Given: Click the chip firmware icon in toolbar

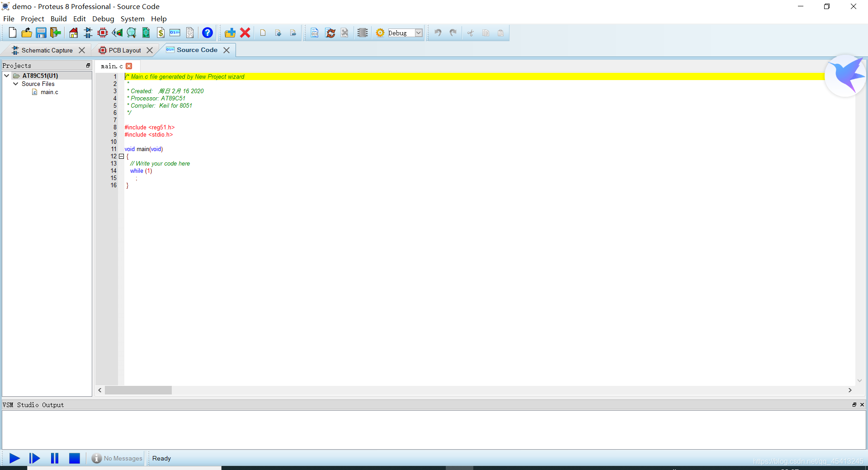Looking at the screenshot, I should (363, 33).
